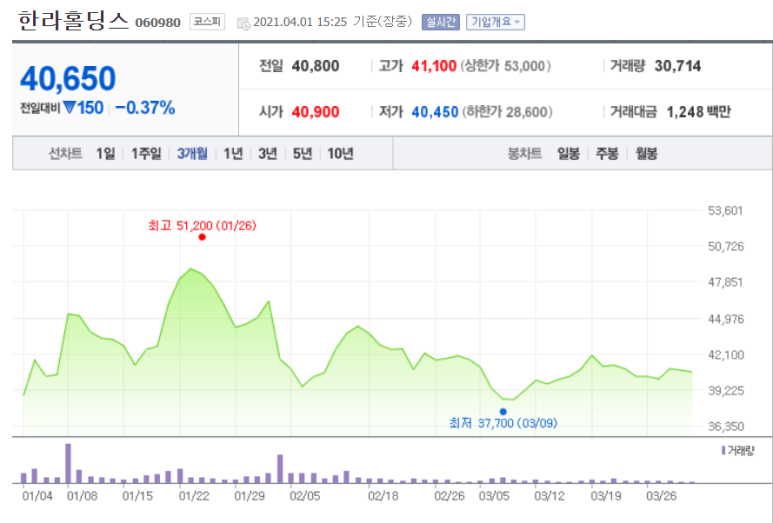Click the tallest volume bar at 01/08
Screen dimensions: 773x523
coord(68,463)
